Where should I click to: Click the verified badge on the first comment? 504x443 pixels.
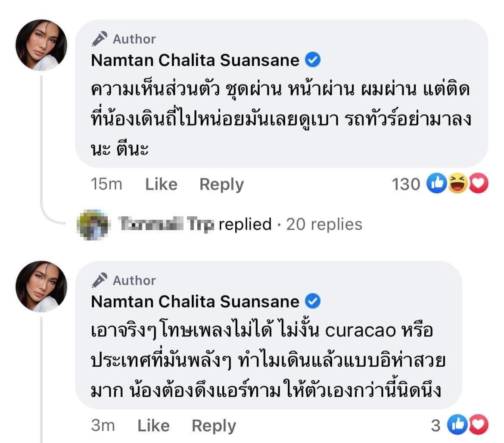tap(313, 61)
